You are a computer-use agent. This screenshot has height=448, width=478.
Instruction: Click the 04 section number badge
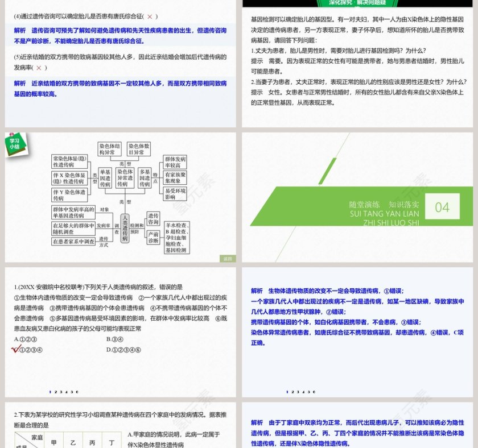(x=442, y=206)
